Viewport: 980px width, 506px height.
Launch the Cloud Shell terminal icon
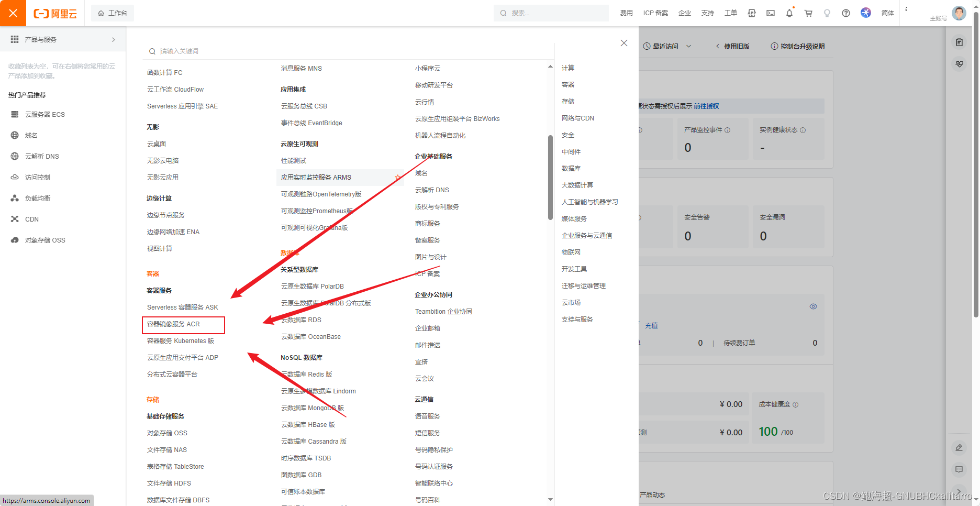(771, 13)
